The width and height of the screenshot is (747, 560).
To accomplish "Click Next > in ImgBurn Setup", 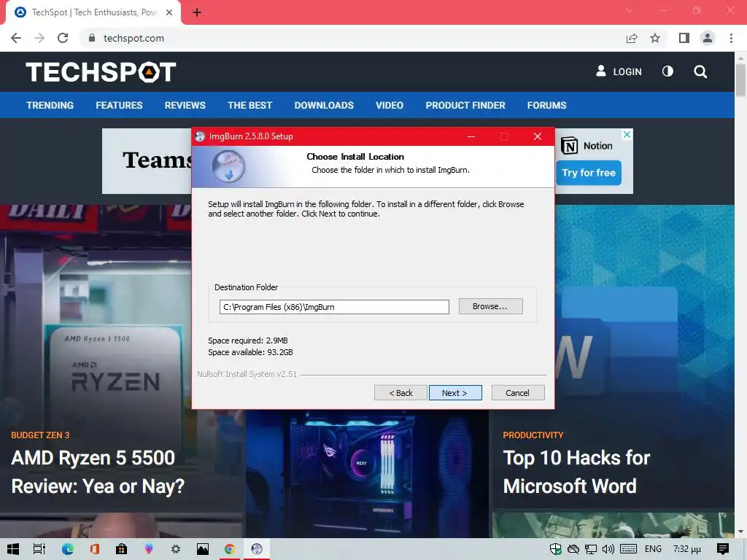I will click(455, 393).
